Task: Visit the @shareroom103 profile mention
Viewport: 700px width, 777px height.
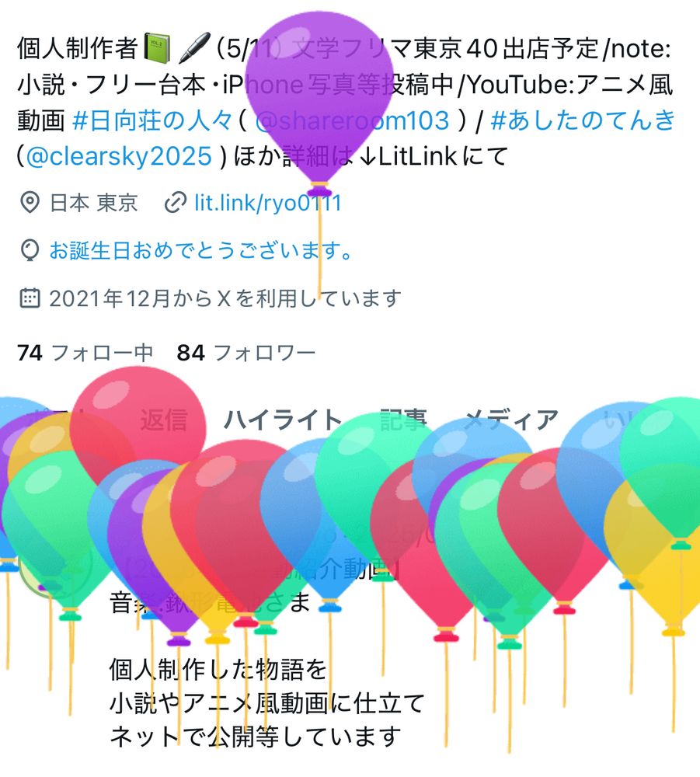Action: (352, 120)
